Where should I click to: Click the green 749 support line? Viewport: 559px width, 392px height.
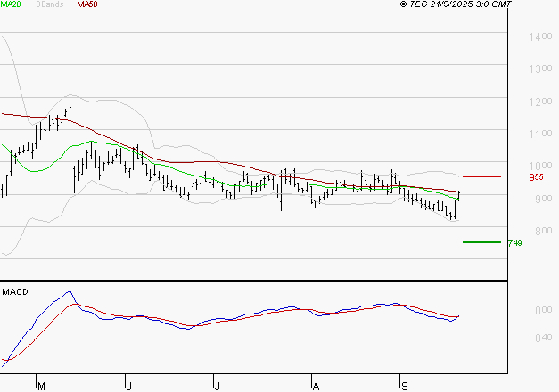tap(482, 241)
